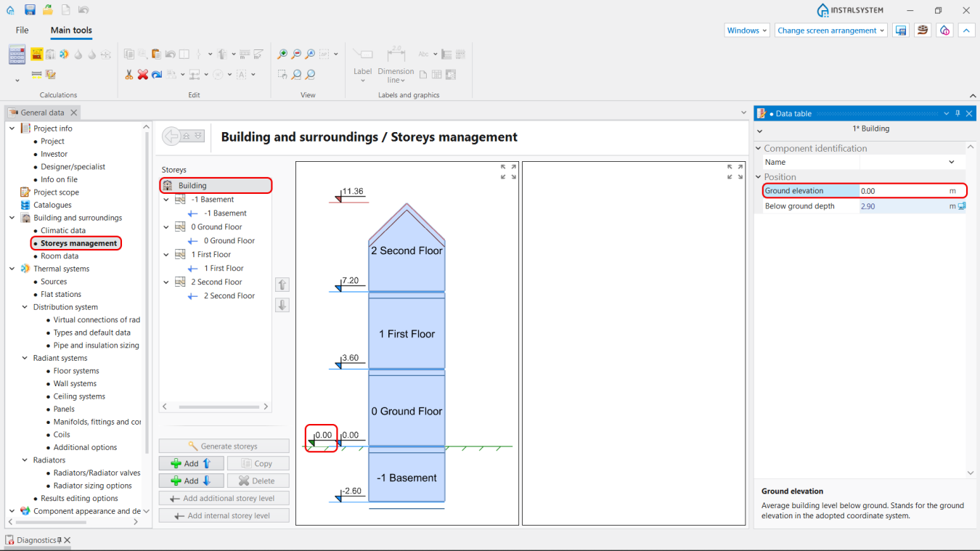Open the File menu
The width and height of the screenshot is (980, 551).
tap(23, 30)
